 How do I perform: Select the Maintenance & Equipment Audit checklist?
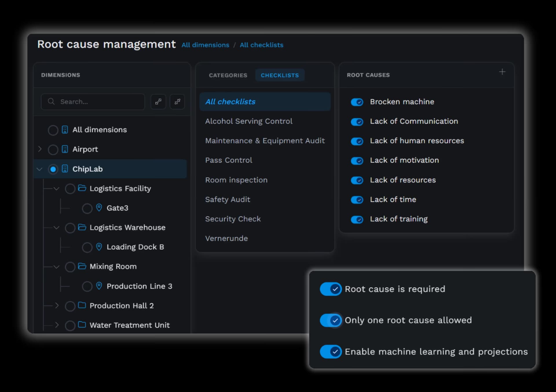click(x=265, y=141)
